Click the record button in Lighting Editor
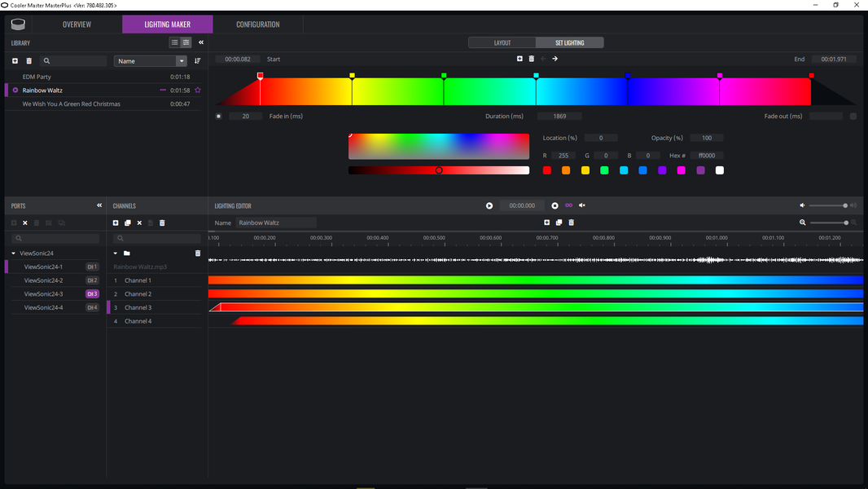 (555, 205)
